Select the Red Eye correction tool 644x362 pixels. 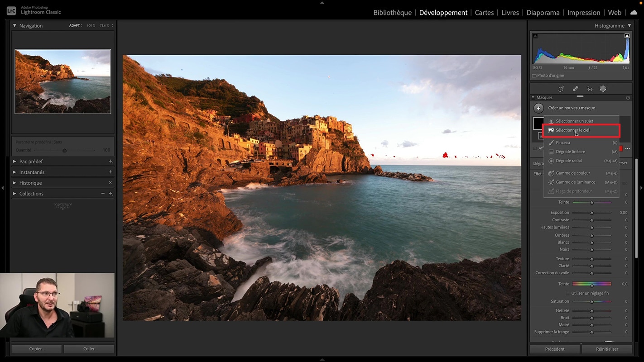pyautogui.click(x=590, y=89)
